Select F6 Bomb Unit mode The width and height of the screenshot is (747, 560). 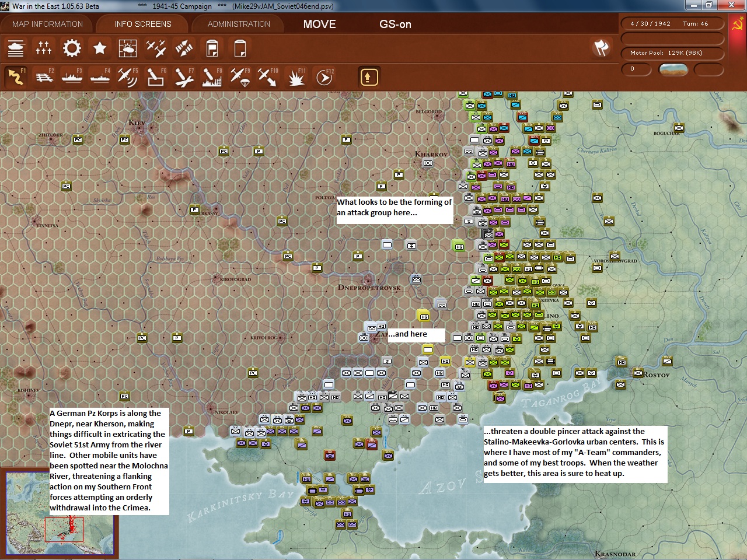tap(156, 77)
